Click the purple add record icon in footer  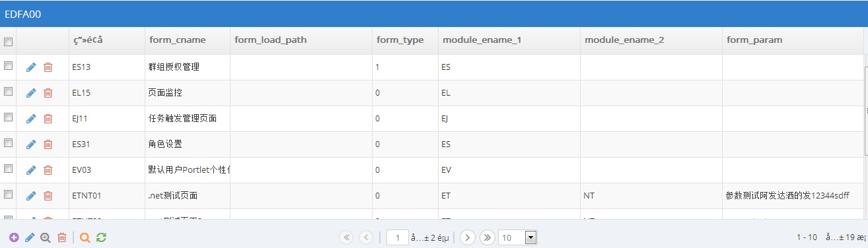pyautogui.click(x=14, y=237)
